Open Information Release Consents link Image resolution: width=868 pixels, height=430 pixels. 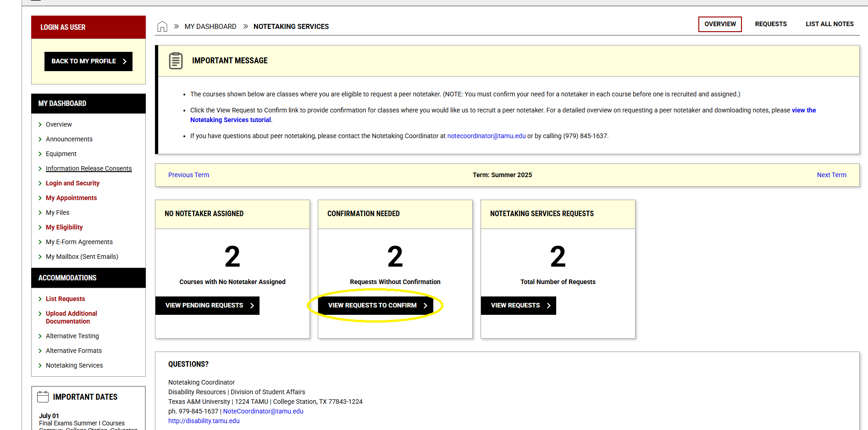click(88, 168)
